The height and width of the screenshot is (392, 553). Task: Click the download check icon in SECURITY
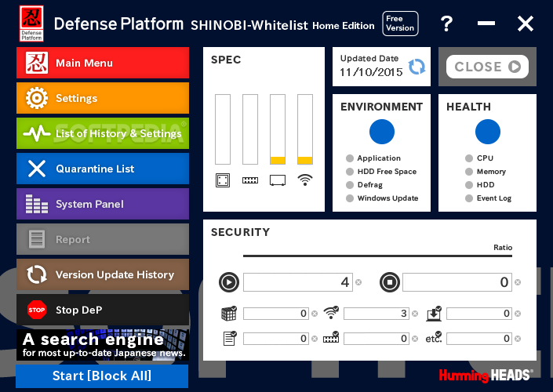[x=434, y=314]
